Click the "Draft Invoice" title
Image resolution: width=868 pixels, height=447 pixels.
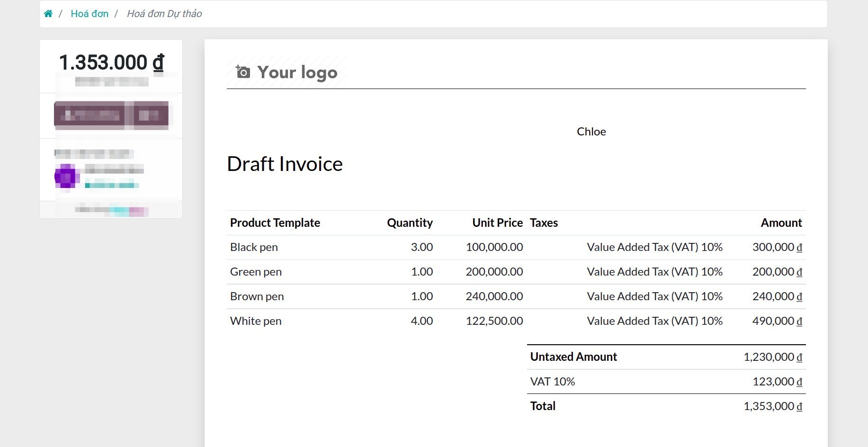(x=285, y=163)
